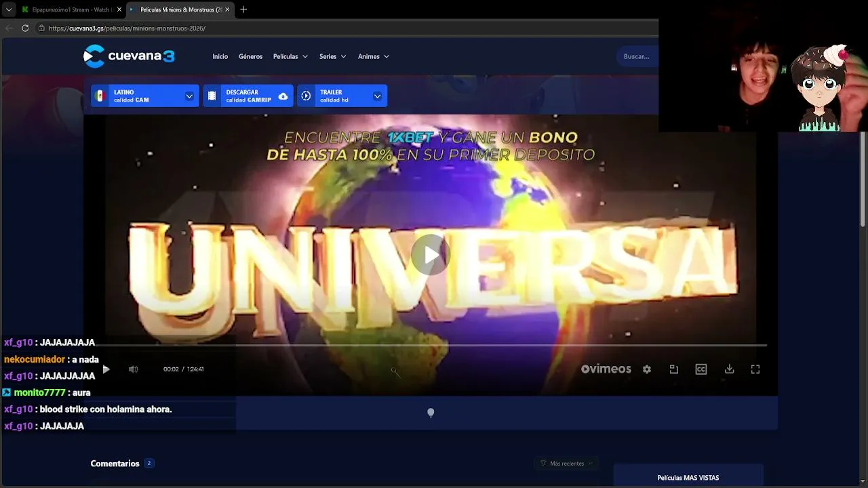The width and height of the screenshot is (868, 488).
Task: Click the big play button on the video
Action: click(431, 255)
